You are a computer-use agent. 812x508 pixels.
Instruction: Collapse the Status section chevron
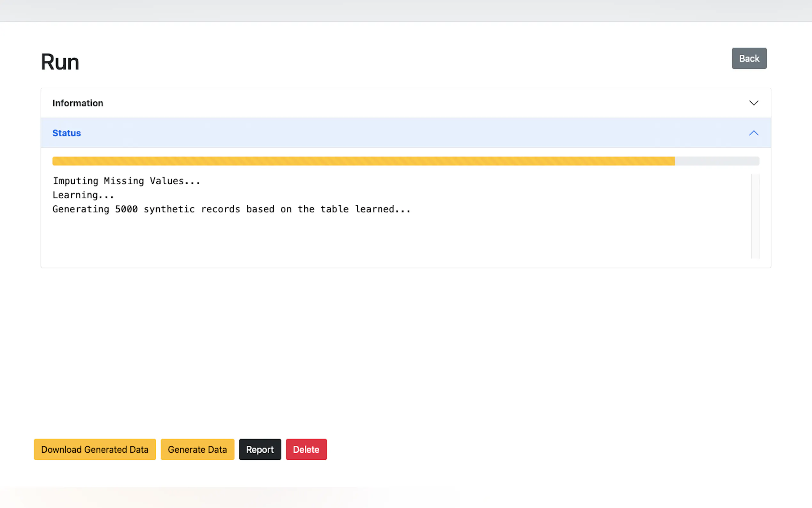point(753,133)
